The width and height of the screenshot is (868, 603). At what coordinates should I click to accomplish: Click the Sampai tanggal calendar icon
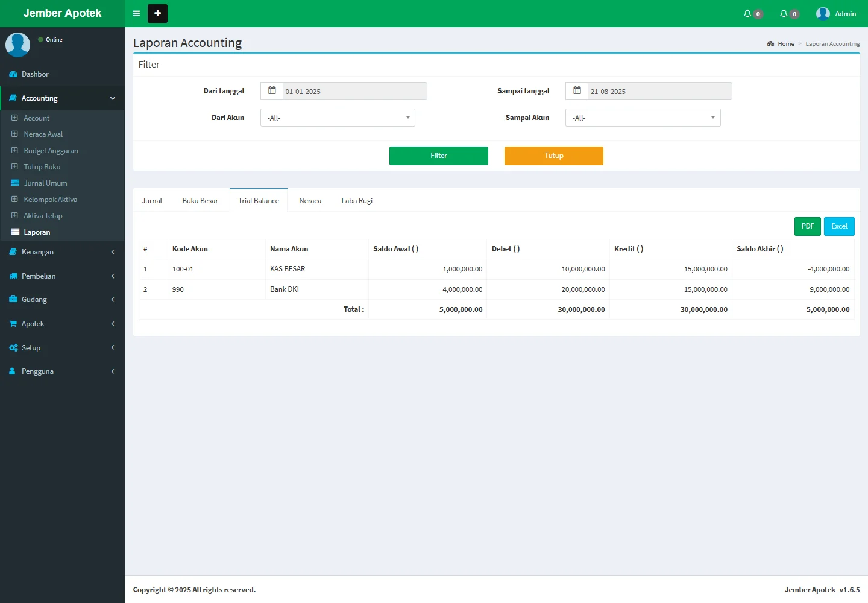pyautogui.click(x=577, y=91)
